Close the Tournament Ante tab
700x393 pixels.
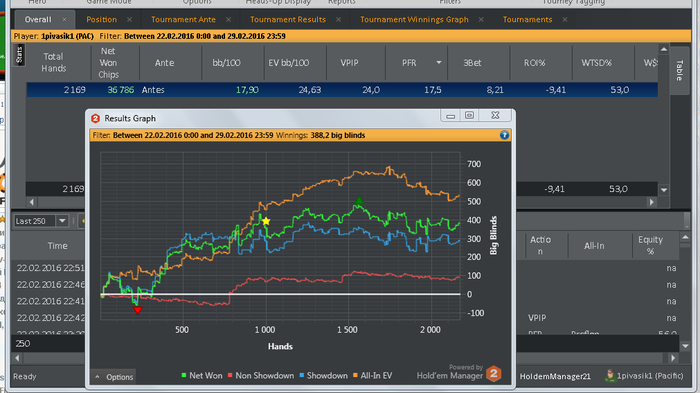click(x=228, y=20)
